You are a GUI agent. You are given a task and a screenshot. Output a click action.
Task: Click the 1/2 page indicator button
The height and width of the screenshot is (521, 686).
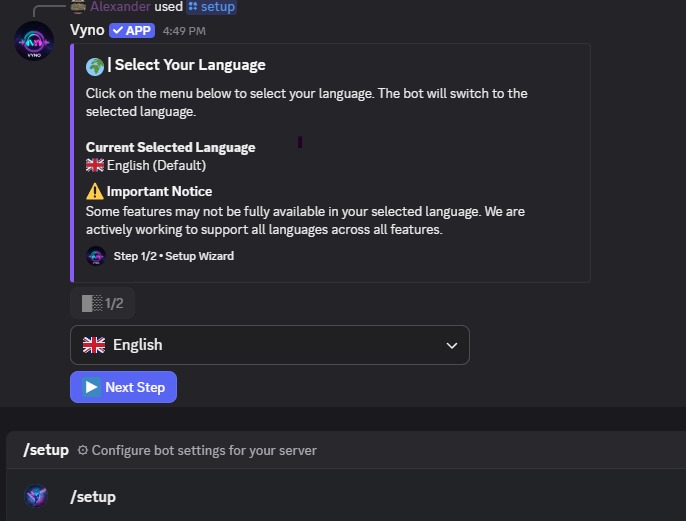click(103, 303)
